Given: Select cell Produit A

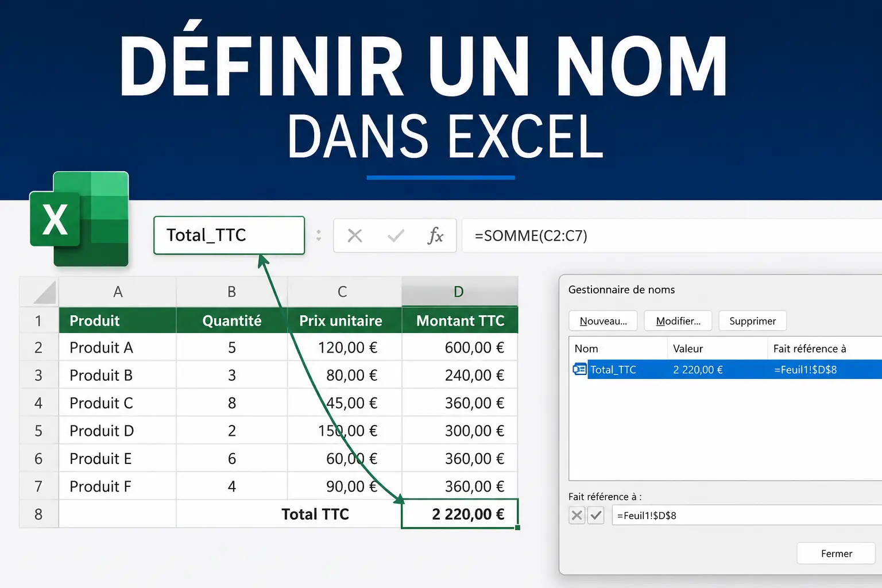Looking at the screenshot, I should tap(118, 347).
